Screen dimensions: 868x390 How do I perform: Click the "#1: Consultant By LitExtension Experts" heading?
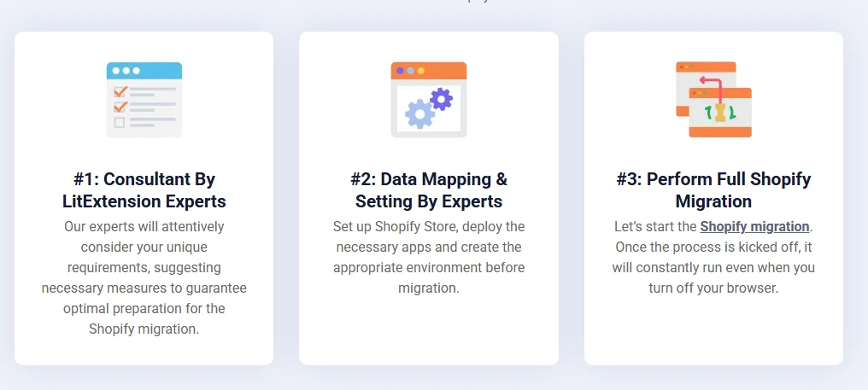144,190
